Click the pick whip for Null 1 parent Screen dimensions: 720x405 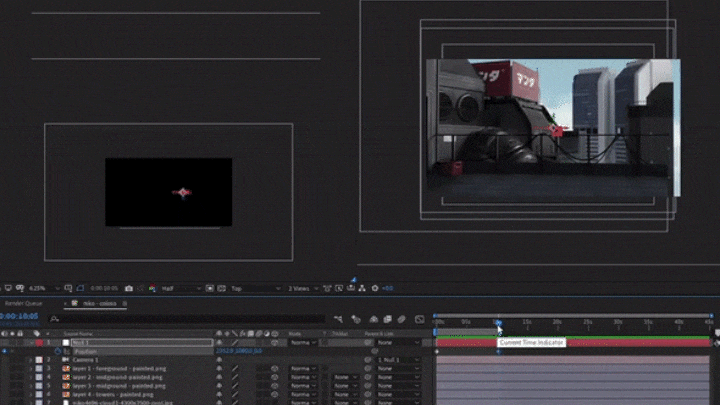368,343
